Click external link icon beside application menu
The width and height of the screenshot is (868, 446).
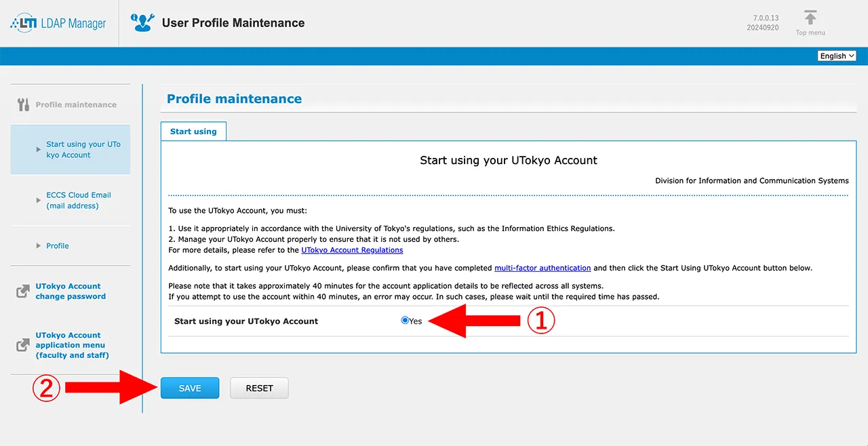click(x=22, y=345)
